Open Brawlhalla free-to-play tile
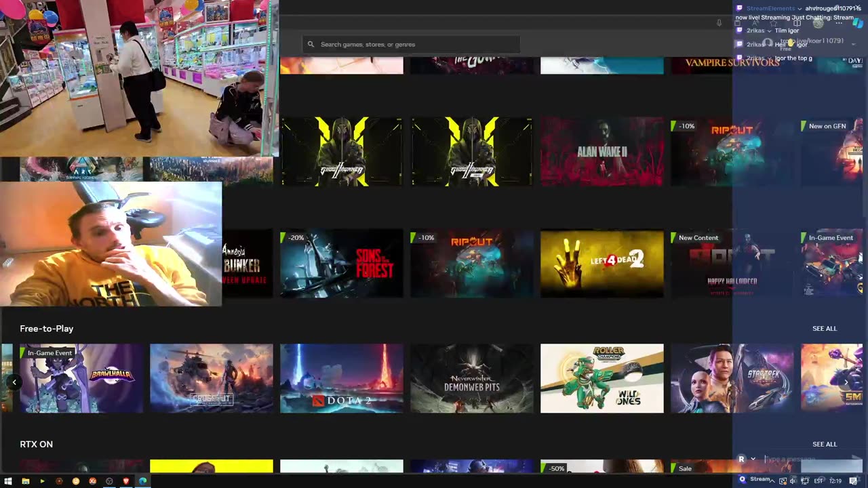 (81, 378)
